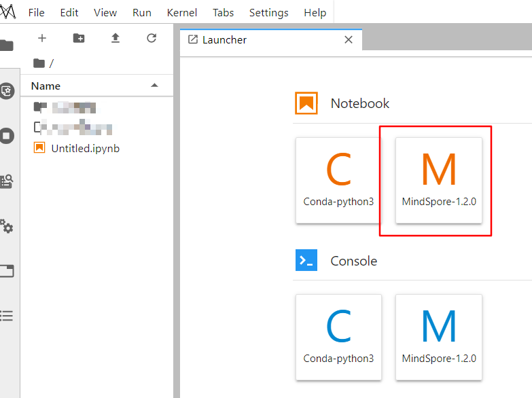The height and width of the screenshot is (398, 532).
Task: Open the File Browser sidebar tab
Action: tap(7, 45)
